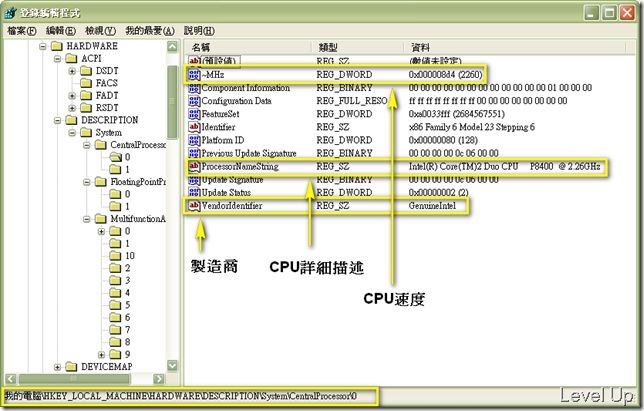Image resolution: width=644 pixels, height=411 pixels.
Task: Expand key 9 under MultifunctionAdapter
Action: pos(101,354)
